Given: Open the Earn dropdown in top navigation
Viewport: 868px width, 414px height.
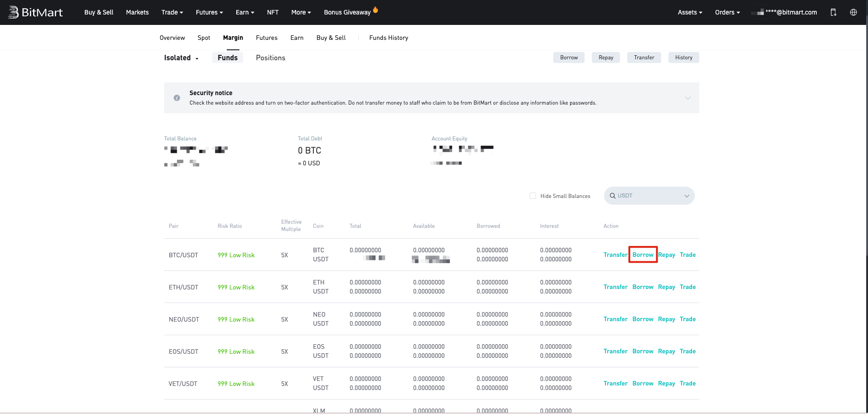Looking at the screenshot, I should click(245, 12).
